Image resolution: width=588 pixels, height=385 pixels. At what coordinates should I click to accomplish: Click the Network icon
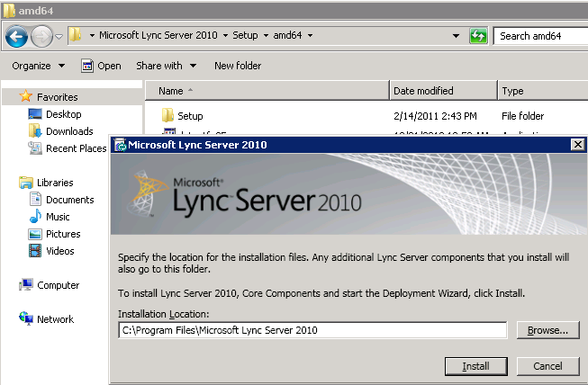(x=26, y=318)
